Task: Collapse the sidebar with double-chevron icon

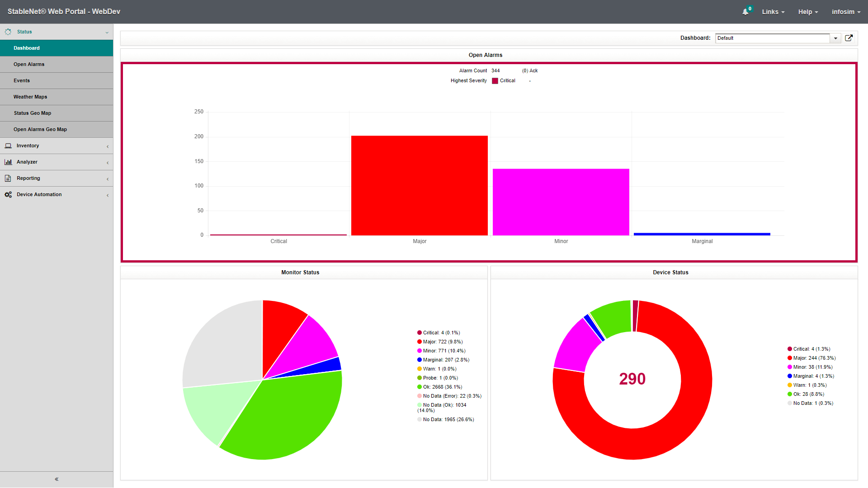Action: [57, 479]
